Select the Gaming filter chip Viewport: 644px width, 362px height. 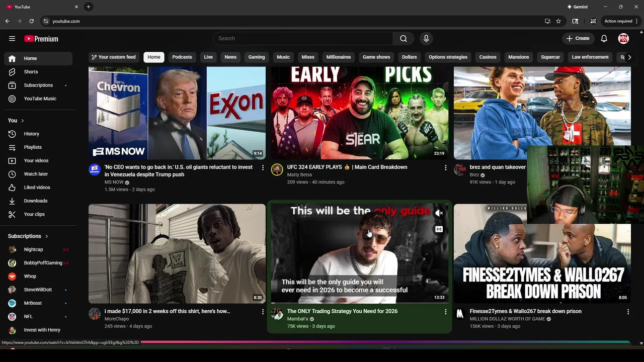[257, 57]
